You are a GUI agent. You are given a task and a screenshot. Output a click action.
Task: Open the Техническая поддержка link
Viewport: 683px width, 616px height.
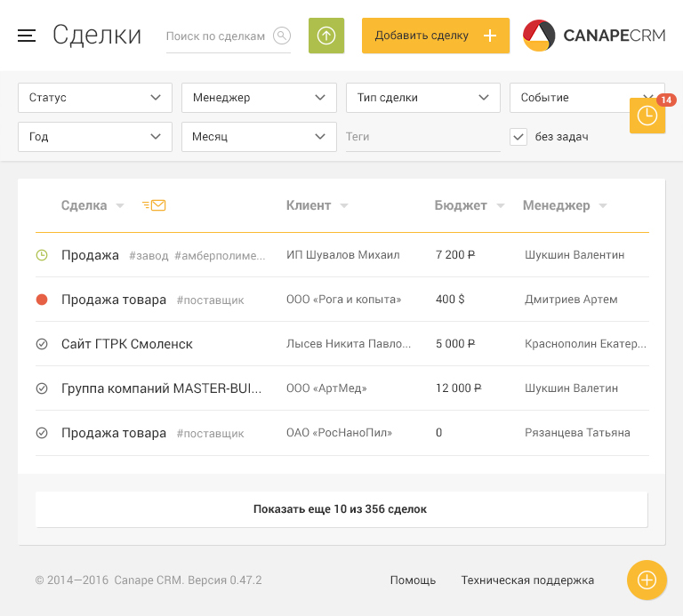[x=527, y=580]
